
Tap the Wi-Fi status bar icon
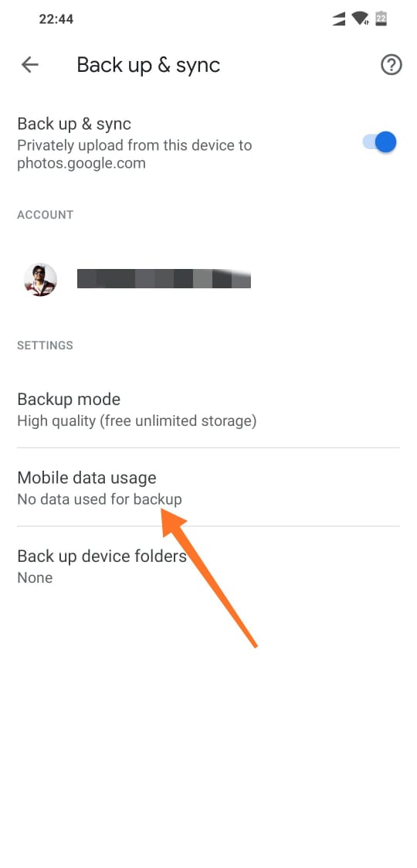tap(360, 19)
